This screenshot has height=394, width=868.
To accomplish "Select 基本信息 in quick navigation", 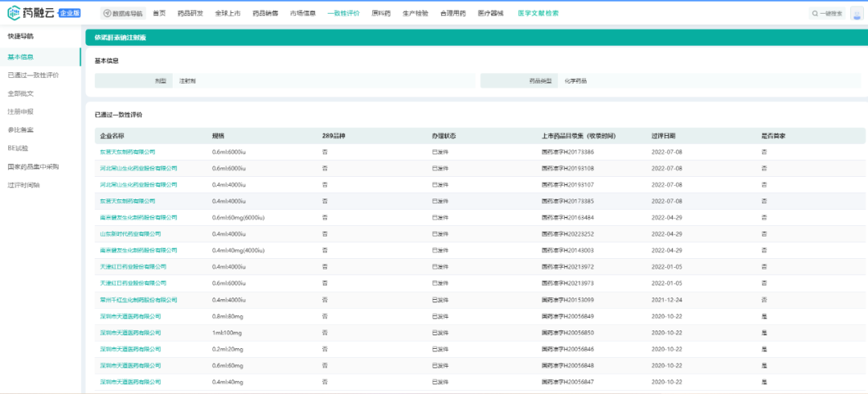I will [21, 57].
